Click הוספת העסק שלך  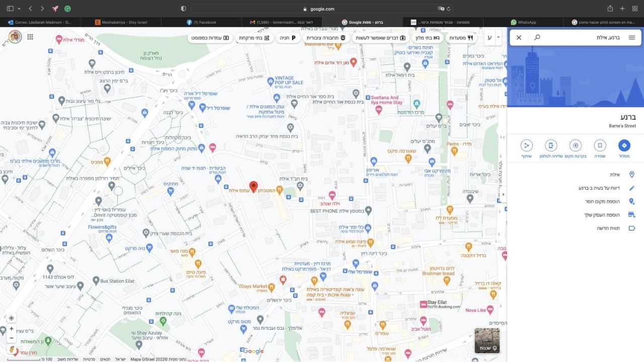[x=602, y=215]
